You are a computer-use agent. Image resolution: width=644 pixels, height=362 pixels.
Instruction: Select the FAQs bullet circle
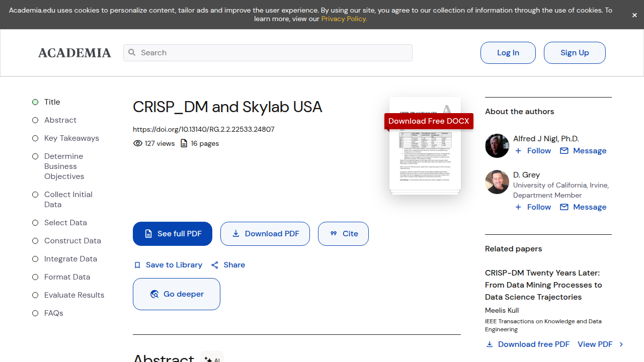click(x=35, y=313)
